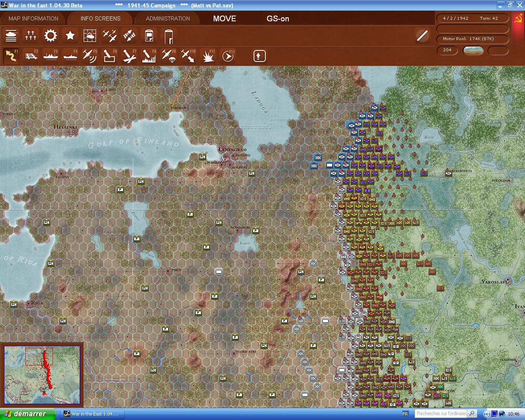Viewport: 525px width, 420px height.
Task: Select F7 bomb airfield mode
Action: 129,56
